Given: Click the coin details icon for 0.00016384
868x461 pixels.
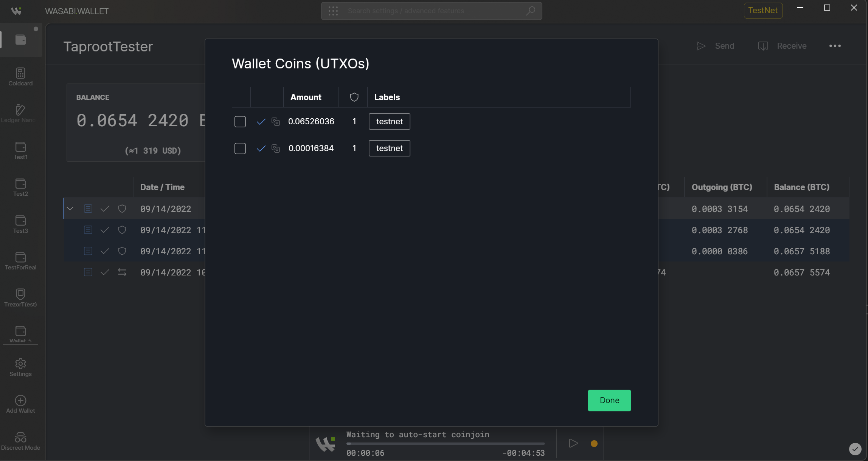Looking at the screenshot, I should click(276, 149).
